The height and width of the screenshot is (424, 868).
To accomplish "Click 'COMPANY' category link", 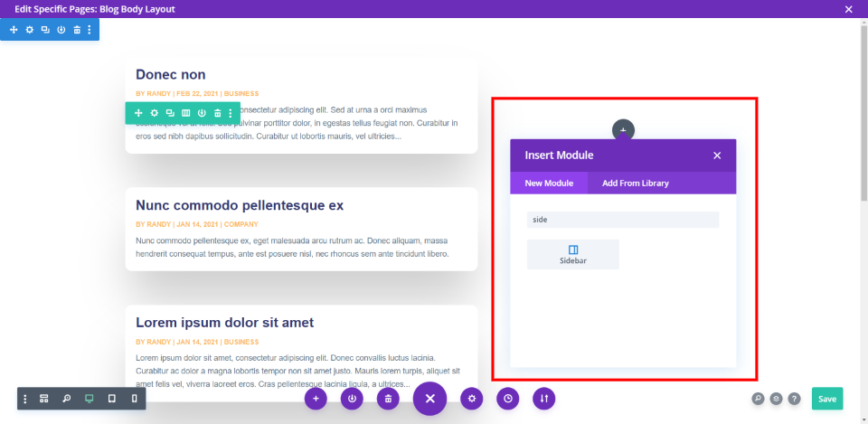I will [x=241, y=225].
